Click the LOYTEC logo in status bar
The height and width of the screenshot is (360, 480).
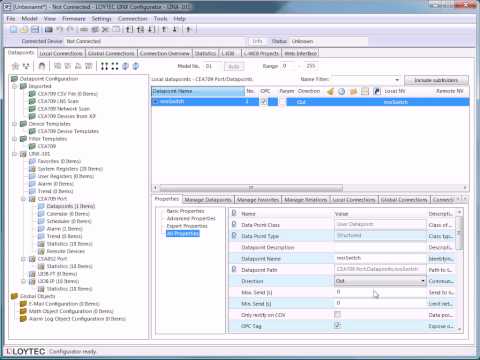coord(25,351)
